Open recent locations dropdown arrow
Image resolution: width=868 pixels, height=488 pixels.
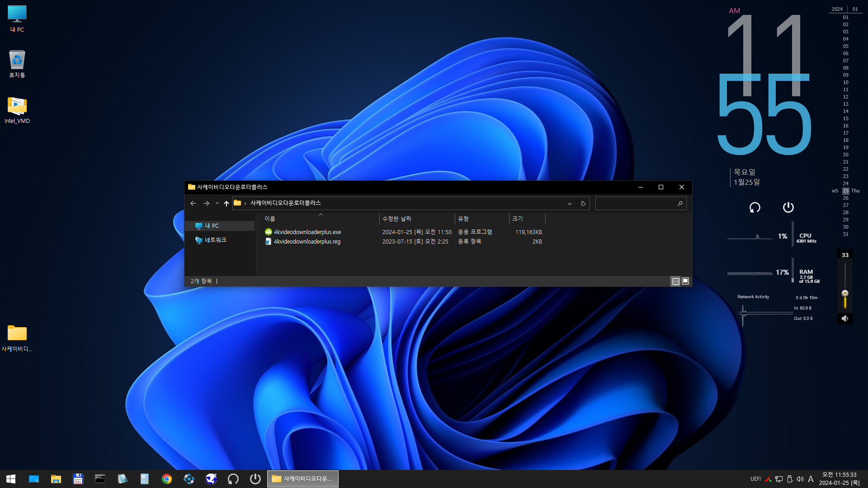click(217, 203)
